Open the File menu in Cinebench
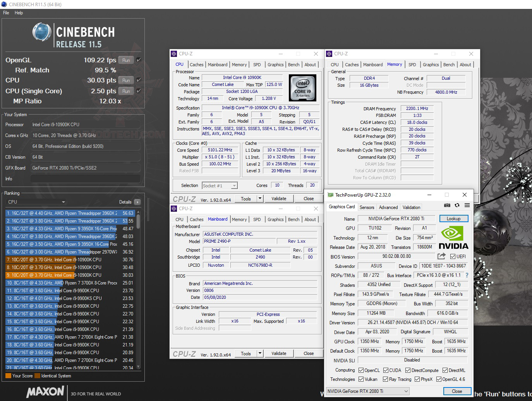This screenshot has width=532, height=401. tap(6, 13)
